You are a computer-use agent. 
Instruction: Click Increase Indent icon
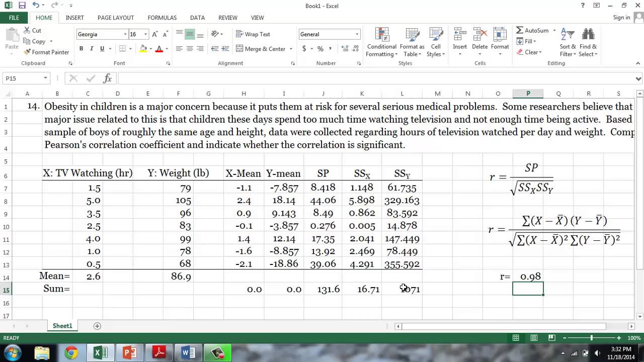point(226,49)
